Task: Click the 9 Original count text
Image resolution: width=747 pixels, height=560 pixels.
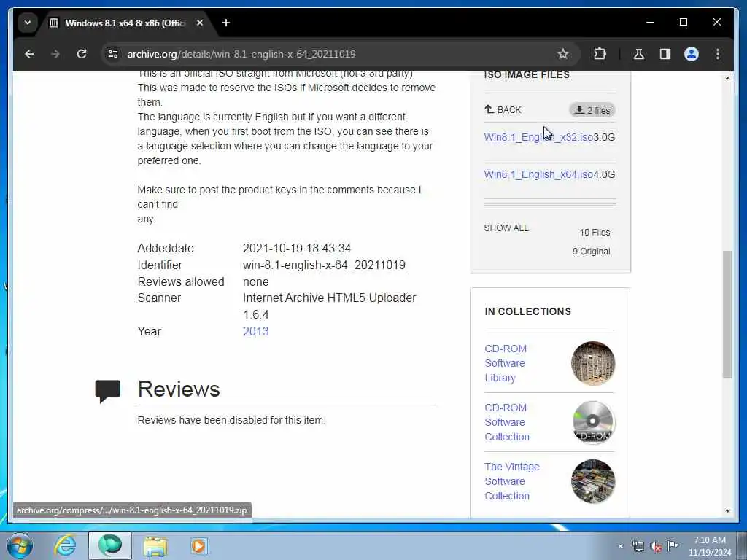Action: pos(591,252)
